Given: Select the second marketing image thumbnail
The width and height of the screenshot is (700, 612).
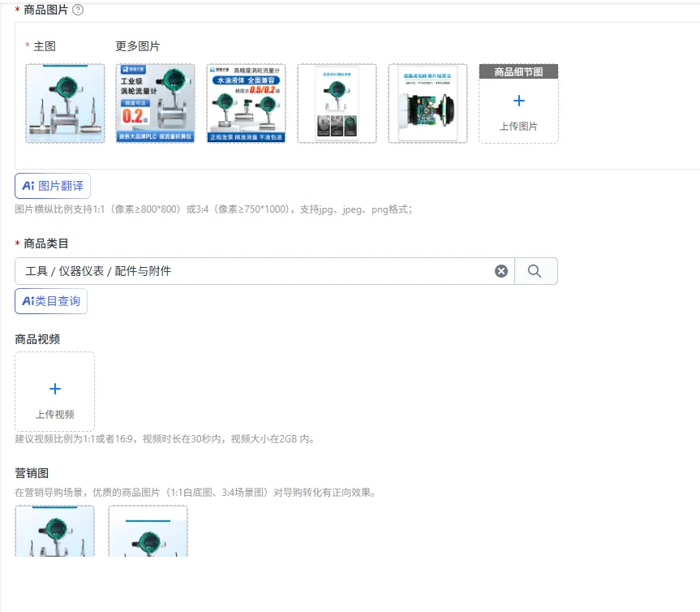Looking at the screenshot, I should [x=148, y=531].
